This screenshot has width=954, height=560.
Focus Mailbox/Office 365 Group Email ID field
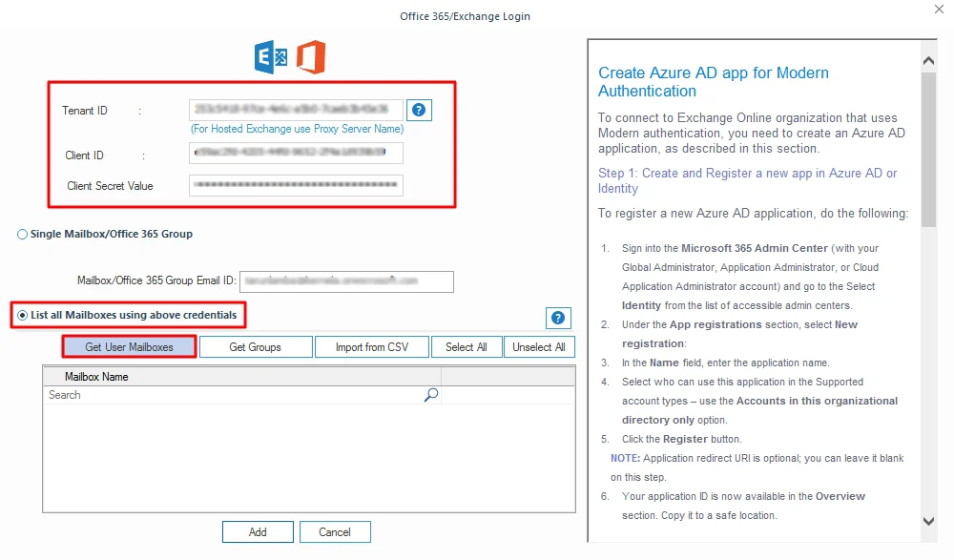[x=347, y=281]
